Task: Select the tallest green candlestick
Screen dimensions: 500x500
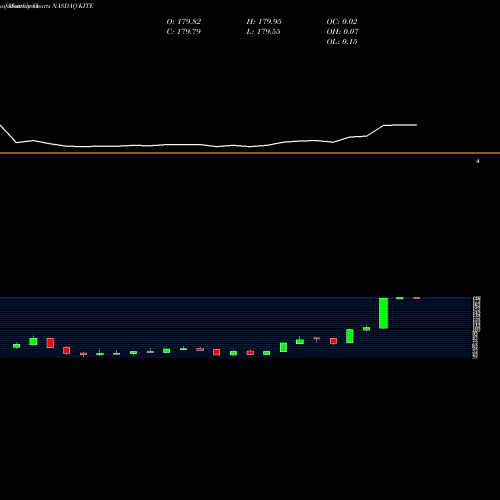Action: pos(384,313)
